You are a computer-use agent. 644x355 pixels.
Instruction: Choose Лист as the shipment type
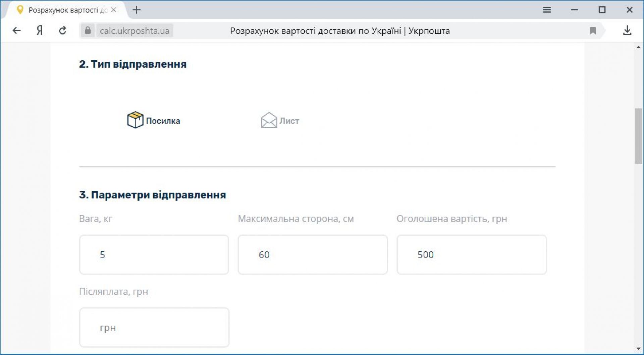[x=280, y=120]
